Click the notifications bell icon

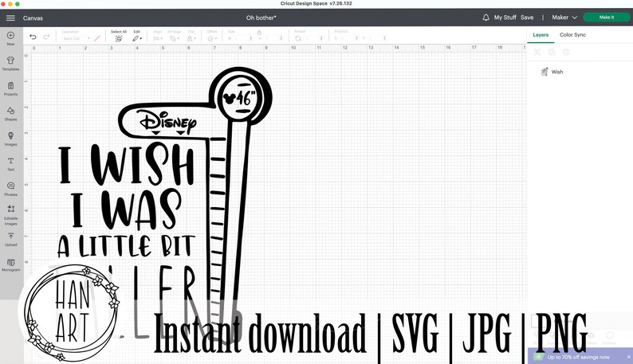click(486, 18)
